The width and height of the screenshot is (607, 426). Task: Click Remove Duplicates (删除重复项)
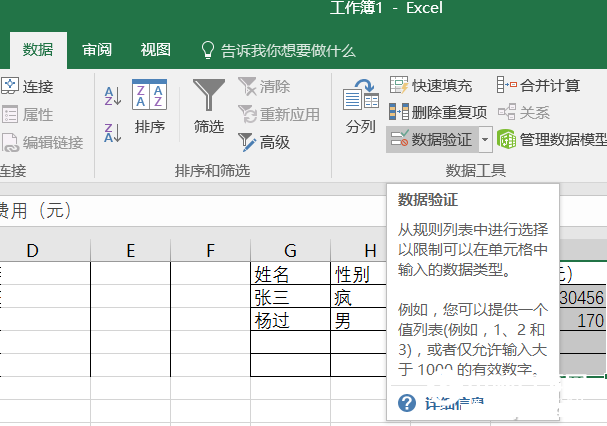[x=438, y=112]
